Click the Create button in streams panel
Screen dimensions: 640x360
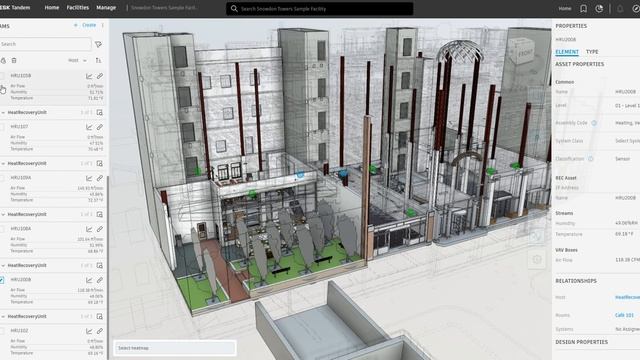pos(86,25)
